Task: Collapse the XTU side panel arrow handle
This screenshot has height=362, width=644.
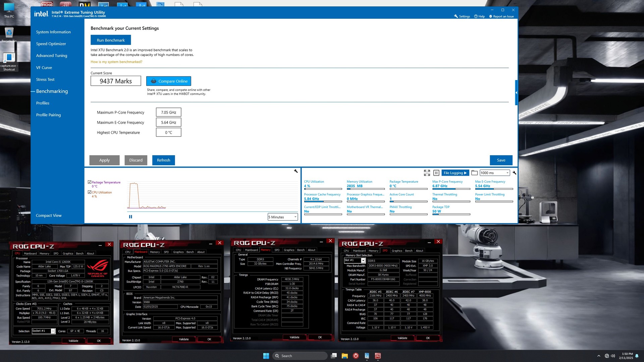Action: tap(516, 93)
